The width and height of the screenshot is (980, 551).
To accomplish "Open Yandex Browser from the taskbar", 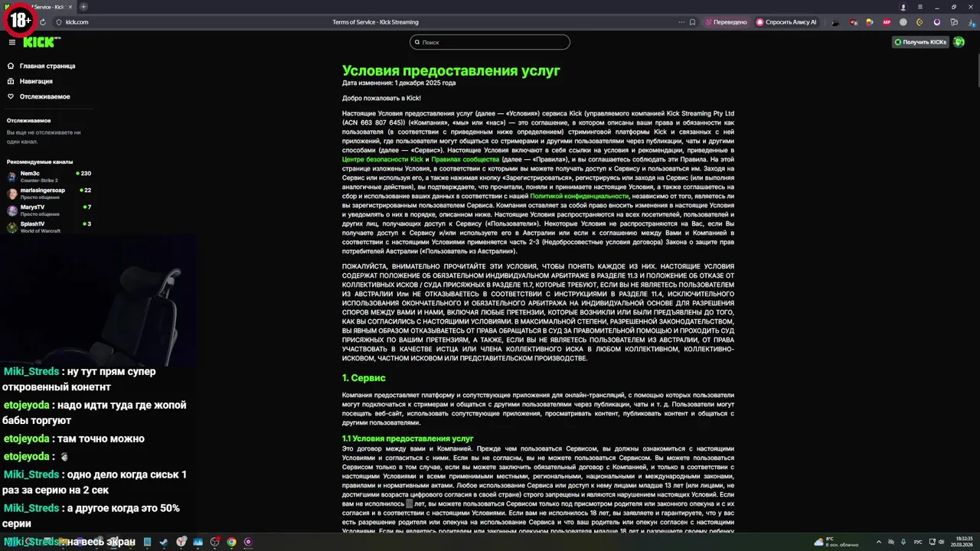I will pyautogui.click(x=181, y=542).
